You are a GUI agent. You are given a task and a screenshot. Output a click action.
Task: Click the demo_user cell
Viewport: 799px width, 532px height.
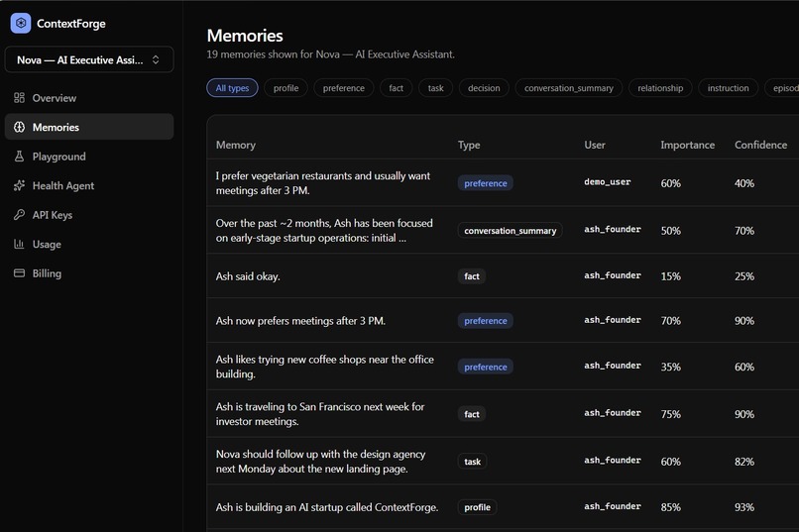pyautogui.click(x=608, y=182)
